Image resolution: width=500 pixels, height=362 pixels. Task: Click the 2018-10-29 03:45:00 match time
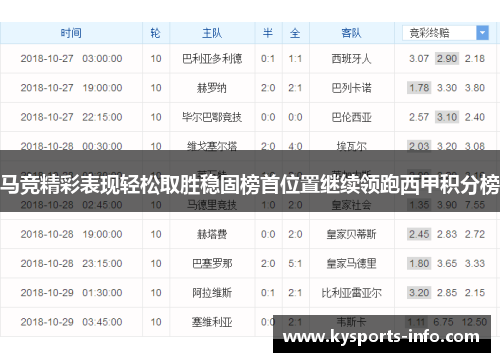pos(71,322)
